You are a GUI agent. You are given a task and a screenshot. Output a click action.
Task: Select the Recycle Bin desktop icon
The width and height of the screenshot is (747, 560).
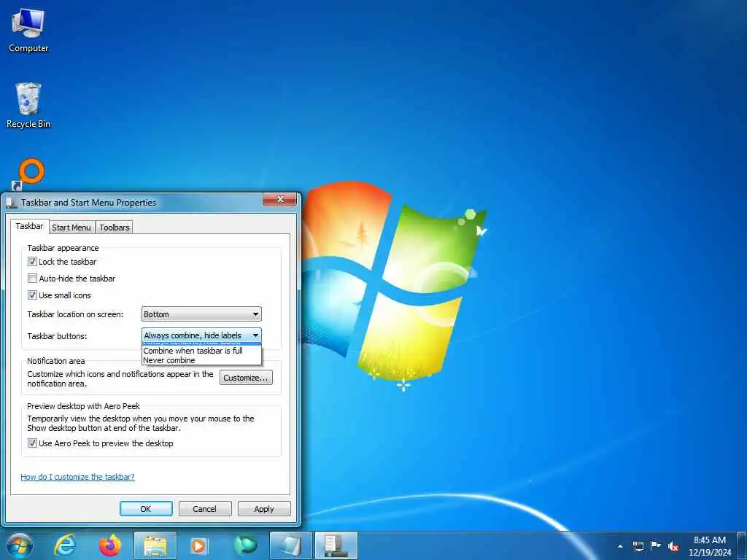click(x=28, y=105)
